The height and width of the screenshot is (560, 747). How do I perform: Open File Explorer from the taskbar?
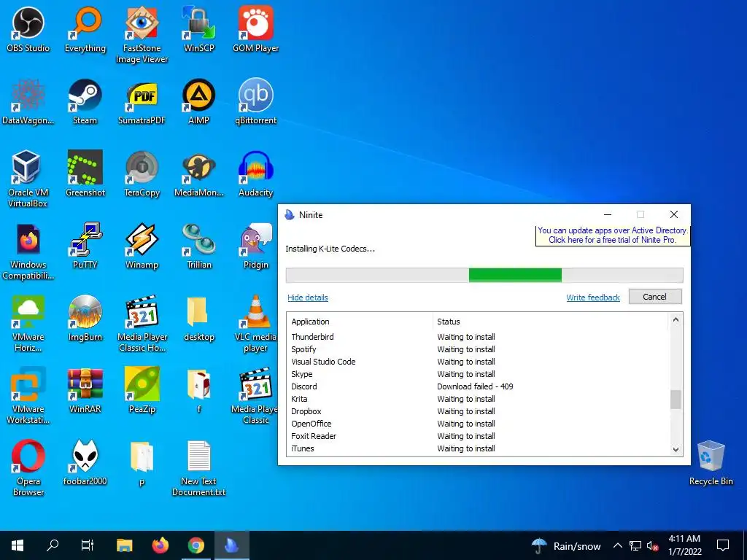(124, 545)
